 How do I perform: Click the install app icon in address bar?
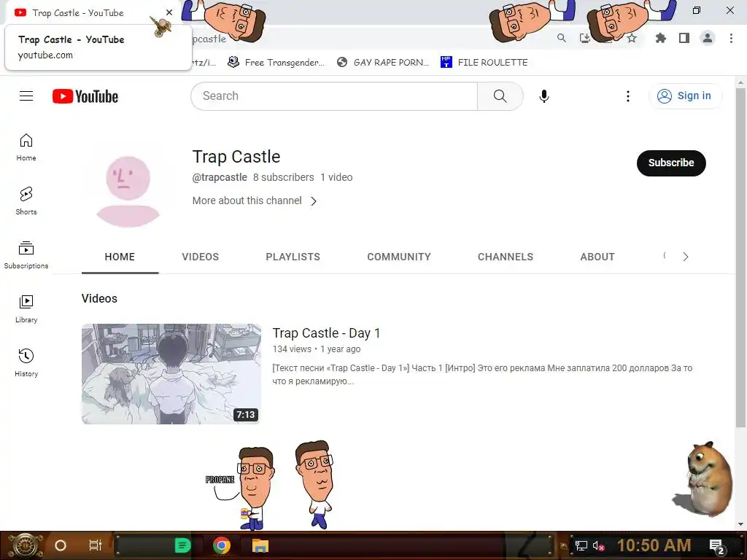click(x=585, y=38)
